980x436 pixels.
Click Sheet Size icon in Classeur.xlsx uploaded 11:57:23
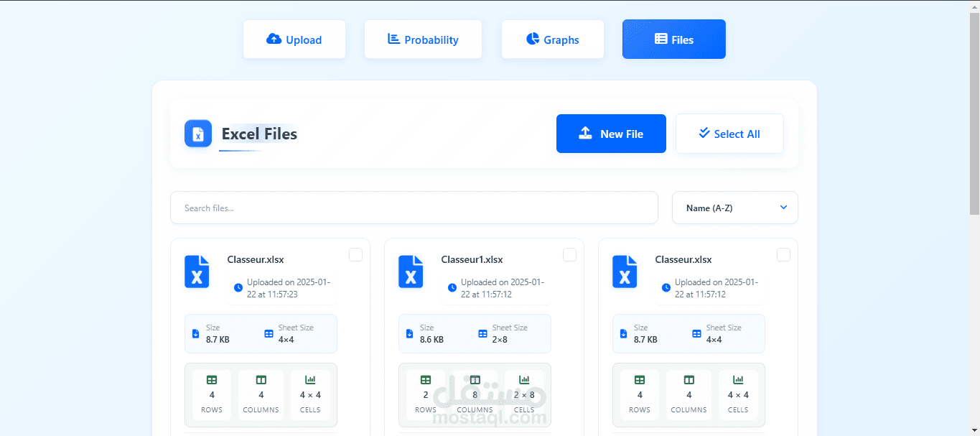[x=269, y=334]
